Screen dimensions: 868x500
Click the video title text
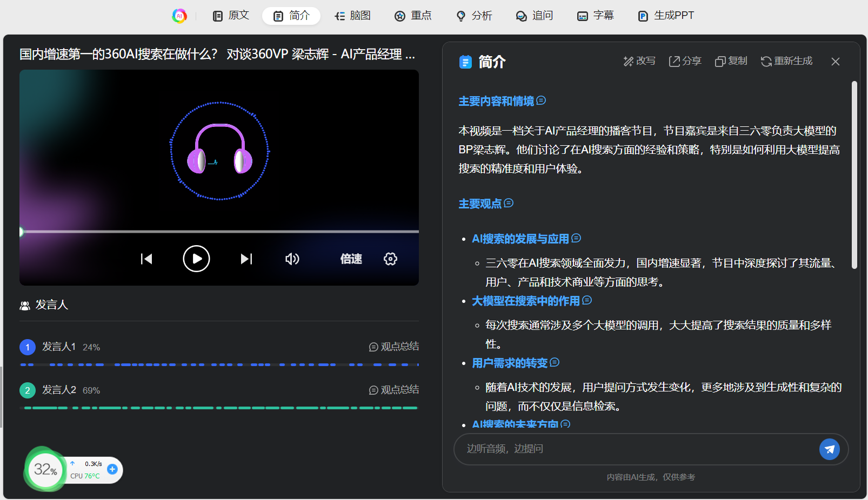217,54
